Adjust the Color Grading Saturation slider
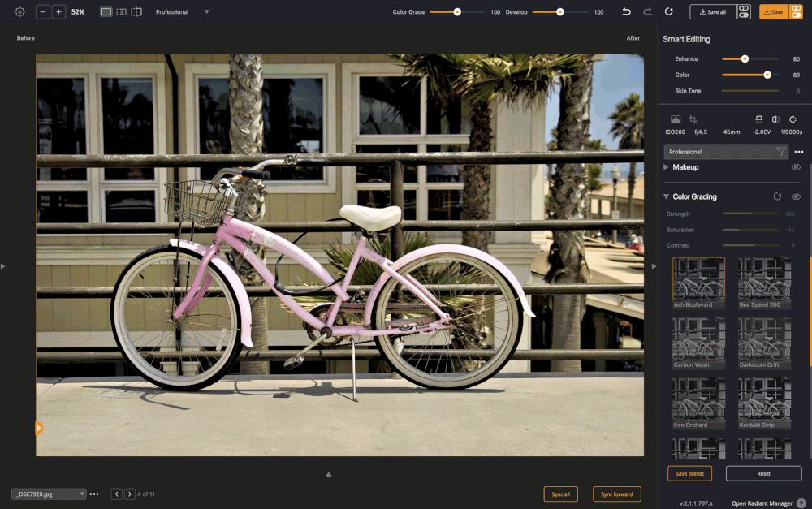The image size is (812, 509). (x=751, y=230)
